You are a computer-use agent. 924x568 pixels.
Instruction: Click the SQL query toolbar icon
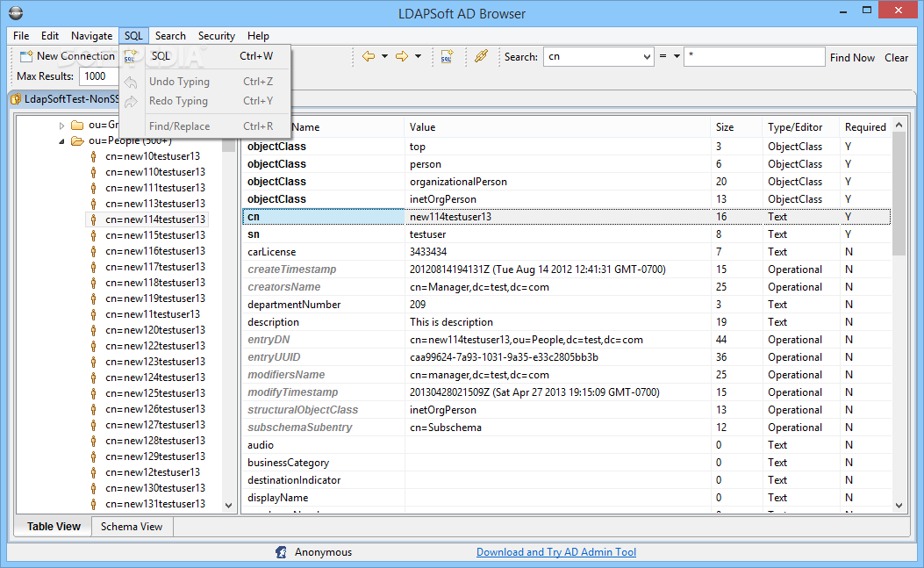pyautogui.click(x=447, y=56)
